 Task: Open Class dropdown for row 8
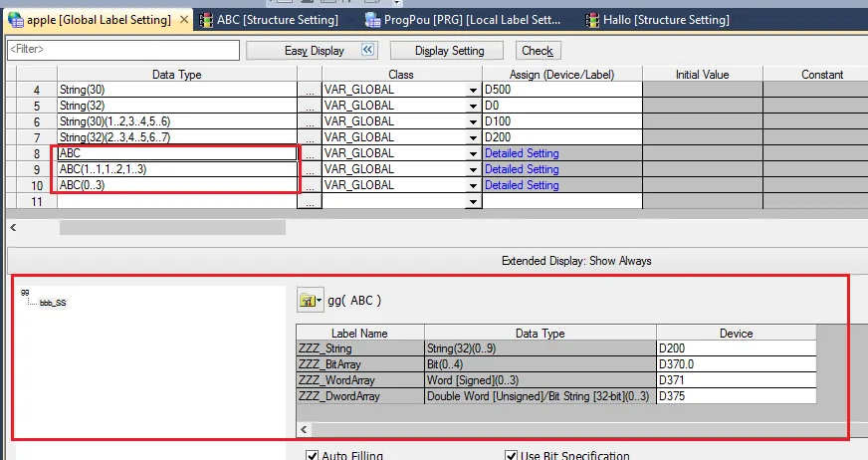point(473,153)
